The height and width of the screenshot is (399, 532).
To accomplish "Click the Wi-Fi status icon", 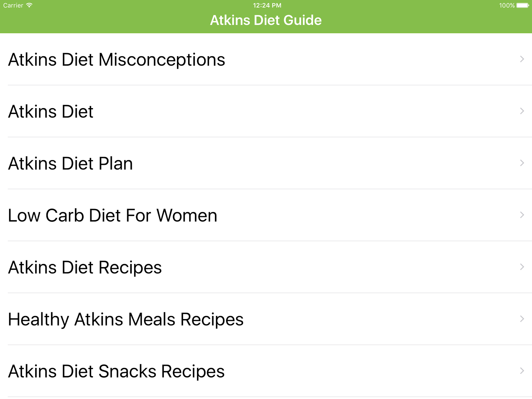I will pyautogui.click(x=29, y=5).
